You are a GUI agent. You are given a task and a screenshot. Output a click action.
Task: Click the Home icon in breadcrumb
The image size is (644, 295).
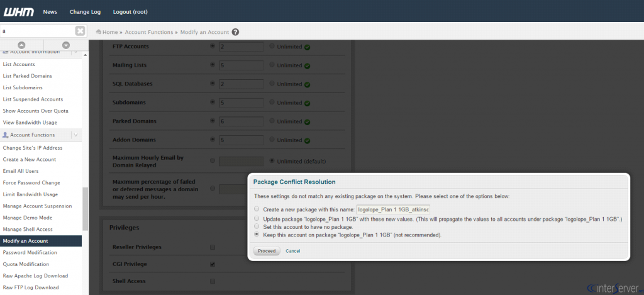tap(99, 32)
